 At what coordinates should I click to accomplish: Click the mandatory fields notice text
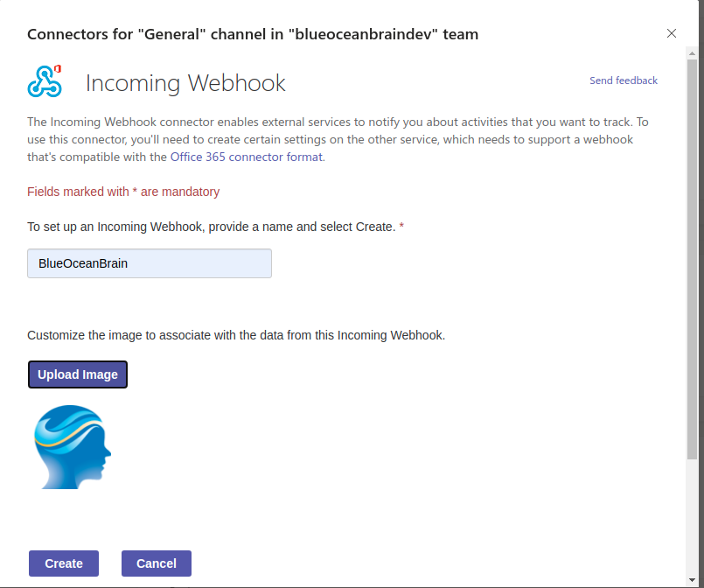click(122, 191)
